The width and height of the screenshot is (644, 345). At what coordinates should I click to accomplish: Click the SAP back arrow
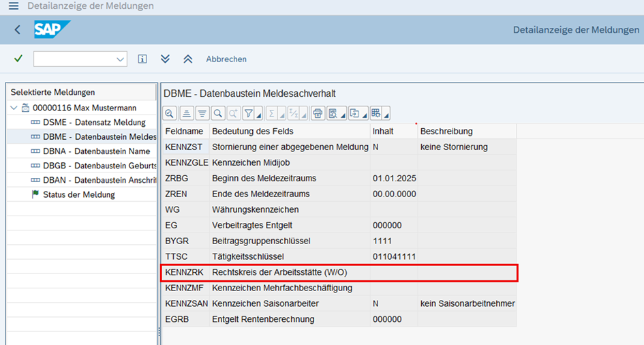pos(18,30)
